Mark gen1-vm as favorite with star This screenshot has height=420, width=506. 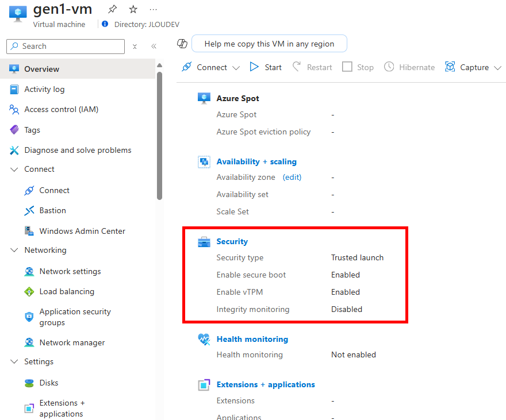[133, 9]
